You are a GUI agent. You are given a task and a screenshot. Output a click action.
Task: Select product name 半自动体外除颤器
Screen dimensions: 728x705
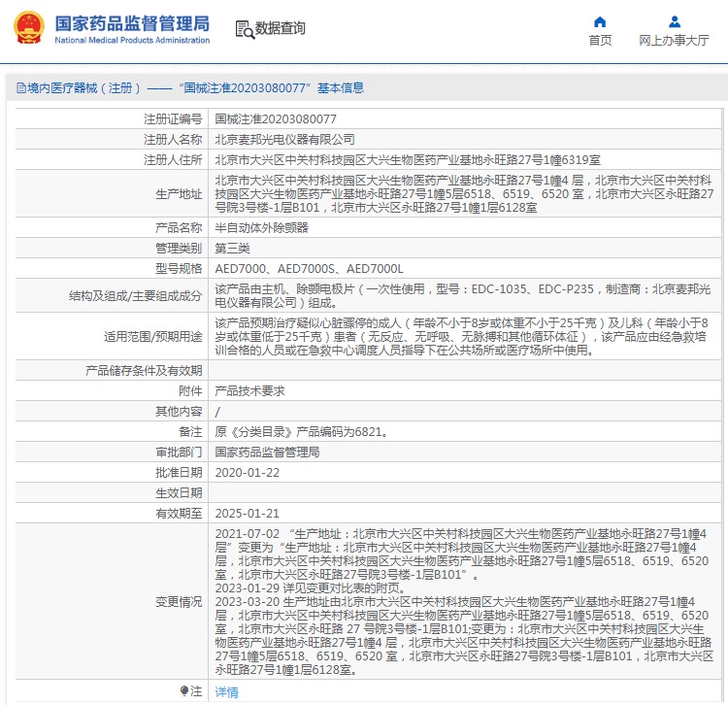click(261, 227)
